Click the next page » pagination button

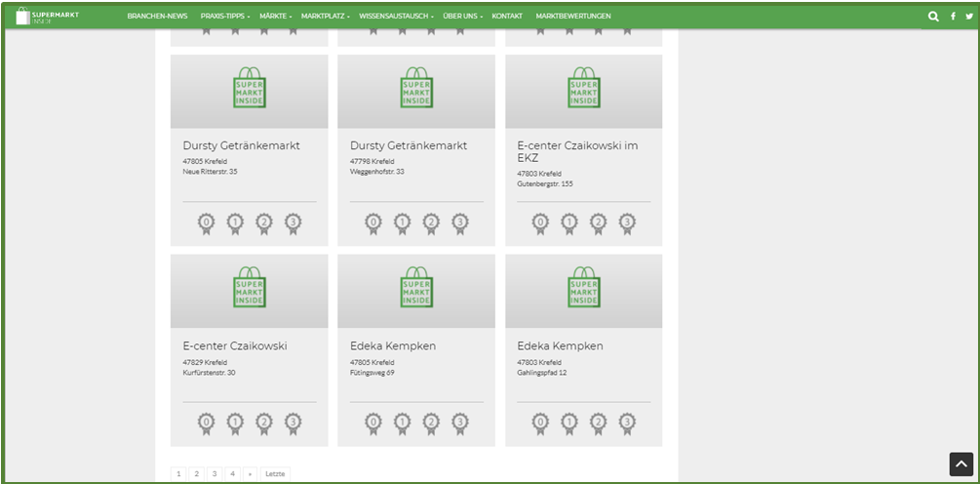(x=250, y=474)
